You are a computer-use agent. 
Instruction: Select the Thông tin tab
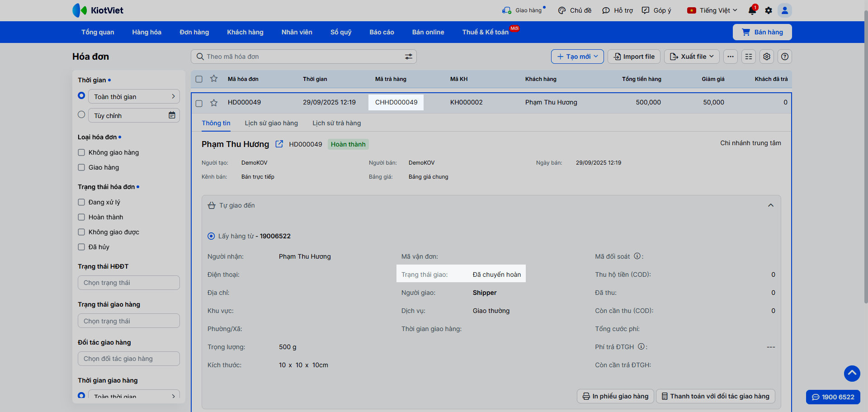pyautogui.click(x=216, y=123)
